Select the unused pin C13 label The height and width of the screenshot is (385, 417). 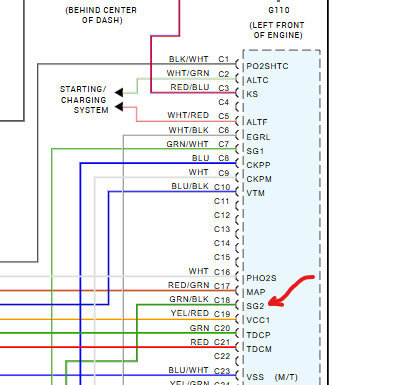point(222,229)
